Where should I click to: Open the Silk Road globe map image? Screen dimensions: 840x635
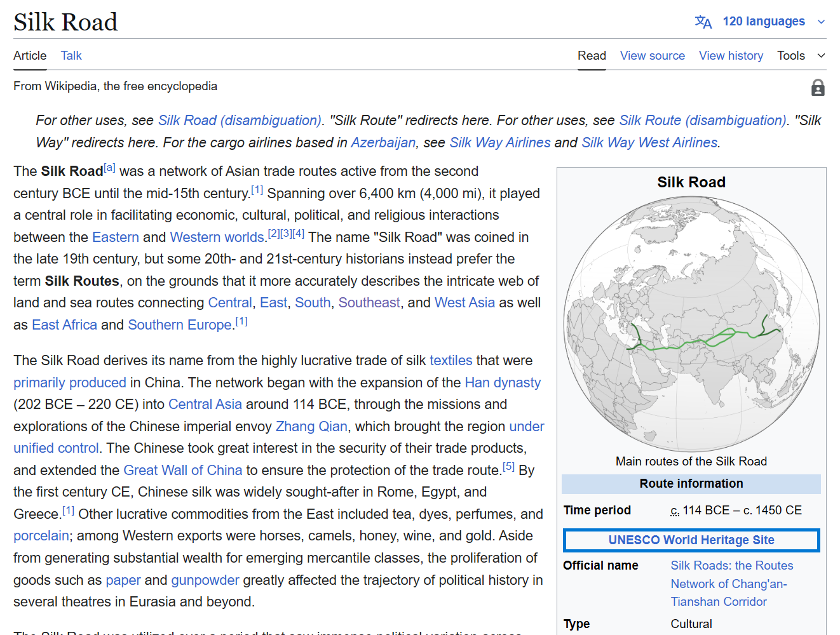[x=691, y=324]
